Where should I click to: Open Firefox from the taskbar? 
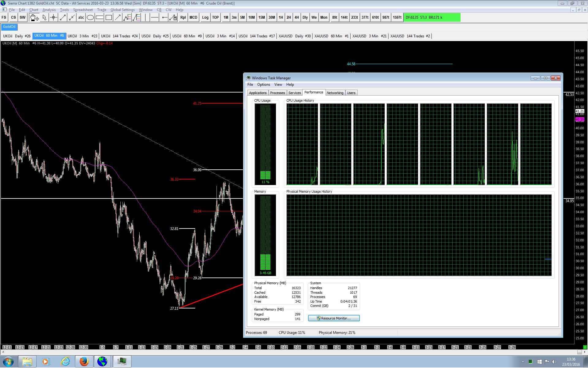pyautogui.click(x=84, y=362)
